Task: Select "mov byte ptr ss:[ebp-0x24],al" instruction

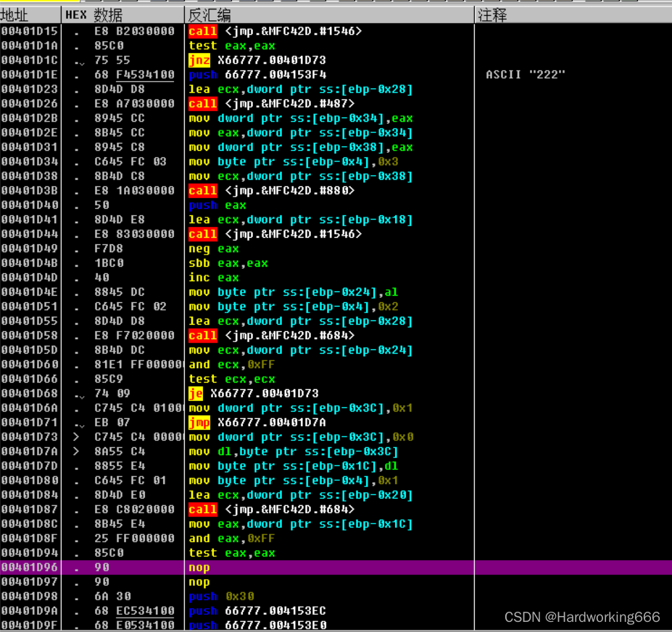Action: [293, 292]
